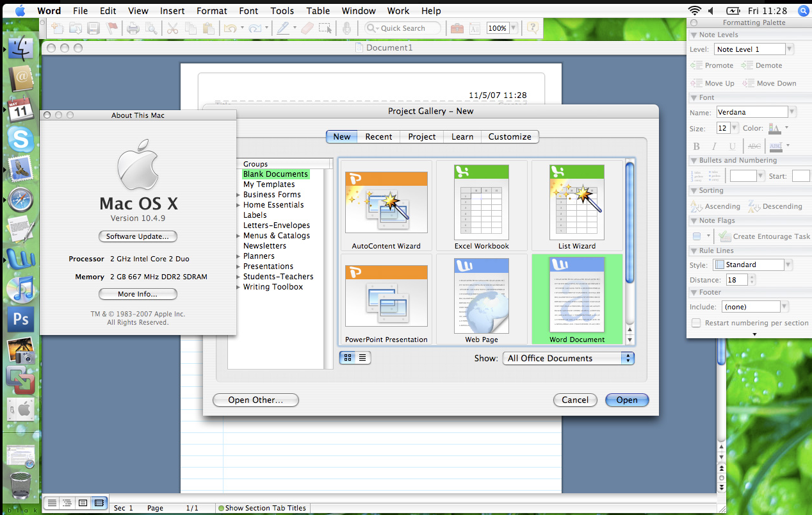Screen dimensions: 812x515
Task: Click the Save disk toolbar icon
Action: click(93, 28)
